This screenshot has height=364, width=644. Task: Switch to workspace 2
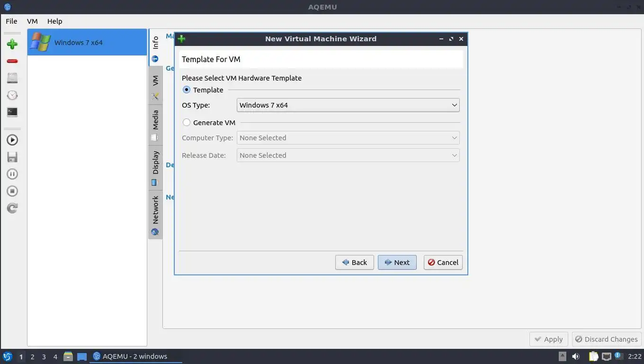click(x=32, y=357)
